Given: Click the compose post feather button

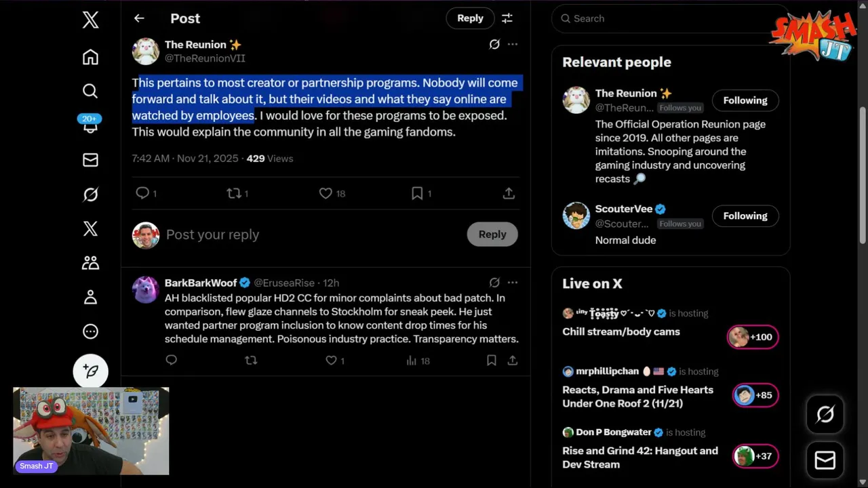Looking at the screenshot, I should 90,371.
